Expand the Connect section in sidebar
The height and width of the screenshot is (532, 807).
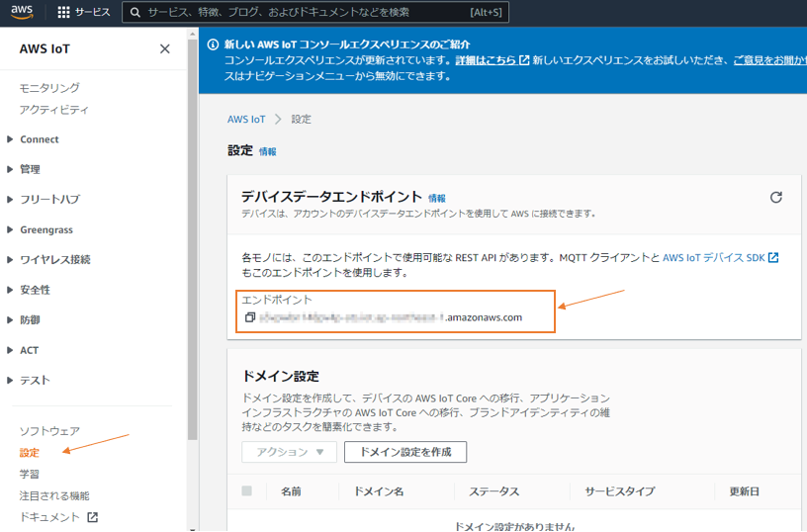(40, 139)
